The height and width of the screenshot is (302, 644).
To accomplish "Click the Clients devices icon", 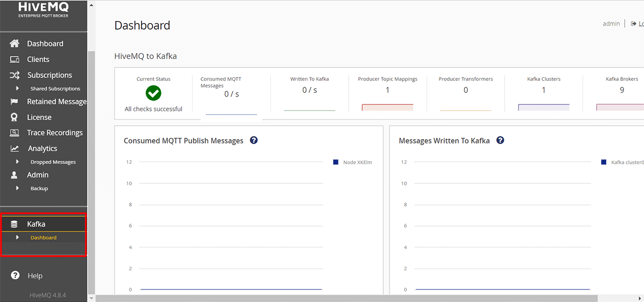I will pyautogui.click(x=15, y=59).
